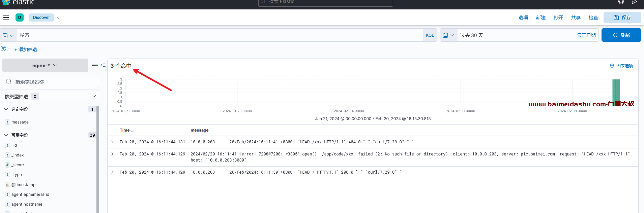
Task: Open the 共享 share menu
Action: [x=576, y=17]
